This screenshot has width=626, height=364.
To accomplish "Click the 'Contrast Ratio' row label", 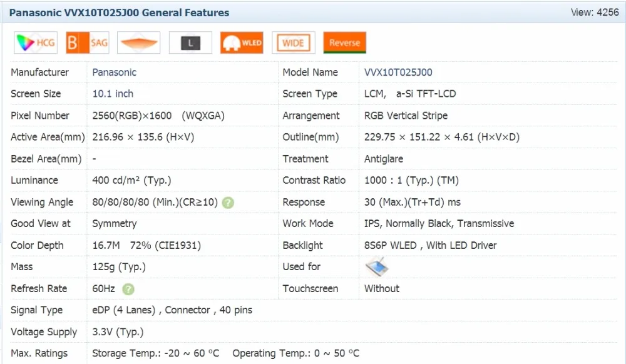I will (314, 180).
